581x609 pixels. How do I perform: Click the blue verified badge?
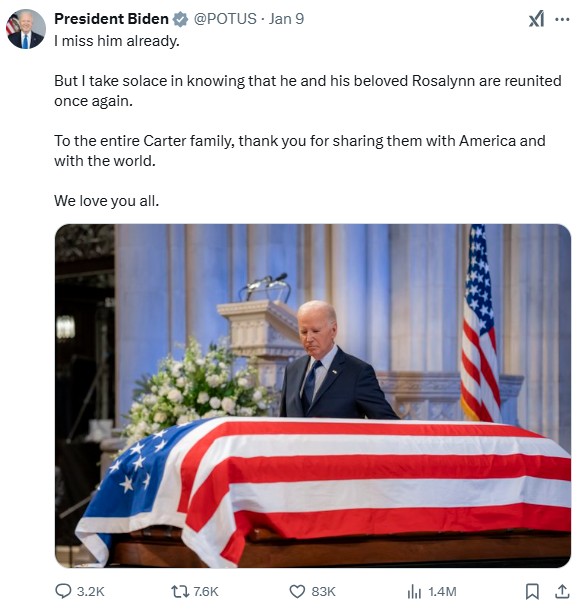click(180, 19)
